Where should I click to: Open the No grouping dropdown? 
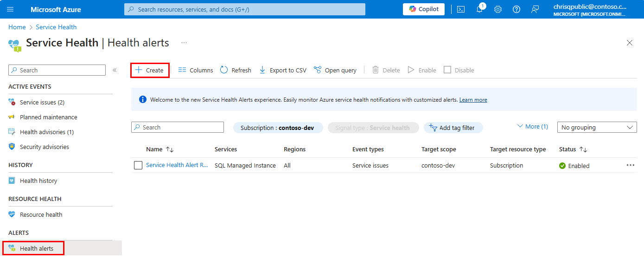pos(597,127)
